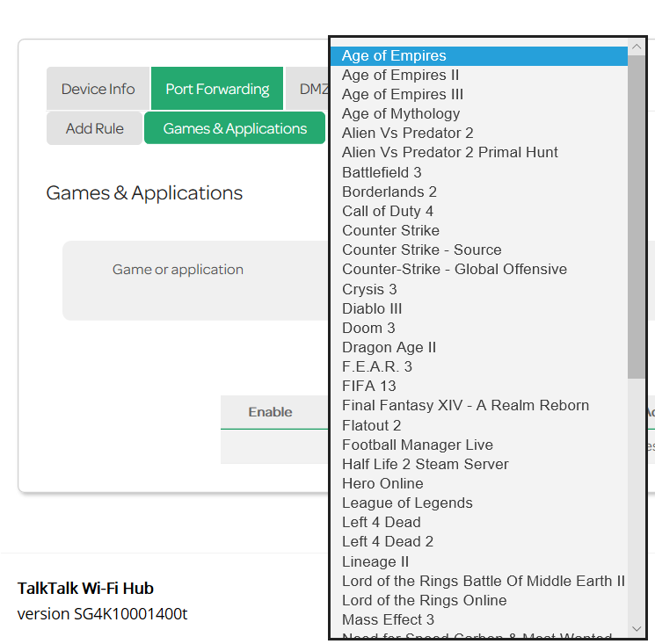Choose Counter-Strike - Global Offensive
The height and width of the screenshot is (644, 655).
click(x=479, y=269)
